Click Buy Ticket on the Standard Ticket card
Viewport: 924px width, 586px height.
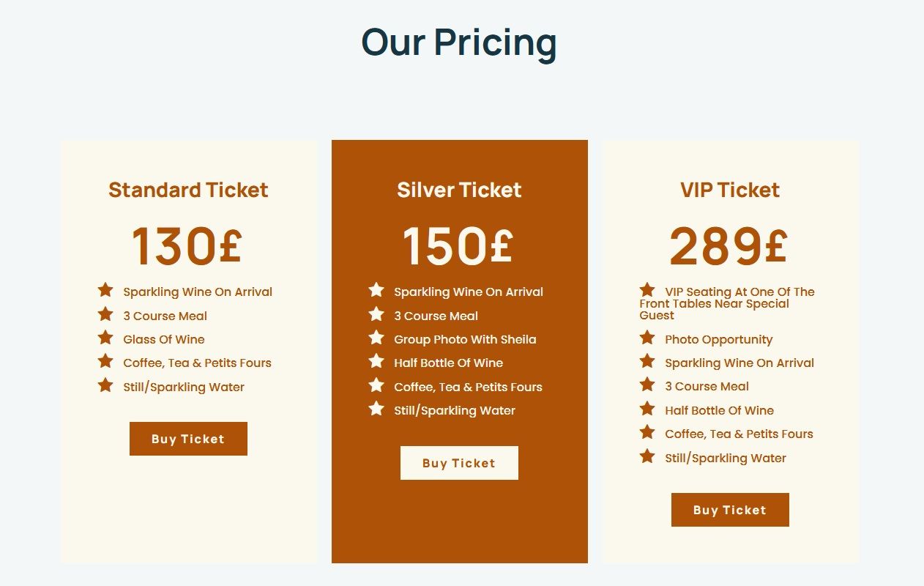(188, 438)
